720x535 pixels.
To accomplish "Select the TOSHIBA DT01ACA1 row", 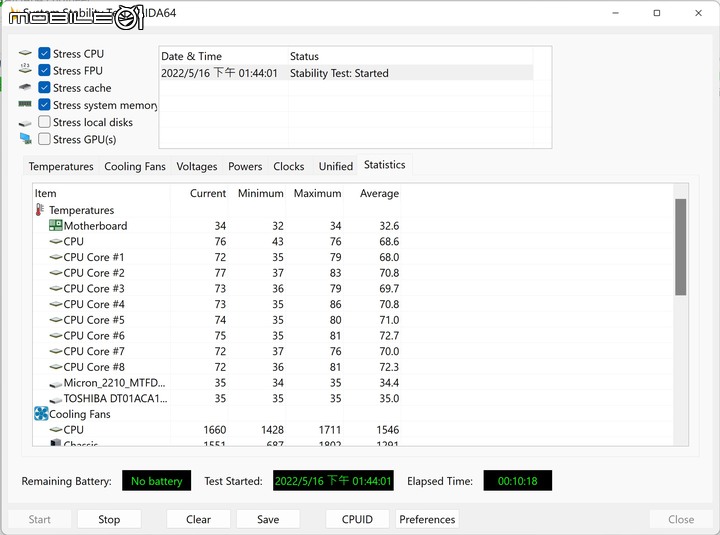I will [217, 398].
